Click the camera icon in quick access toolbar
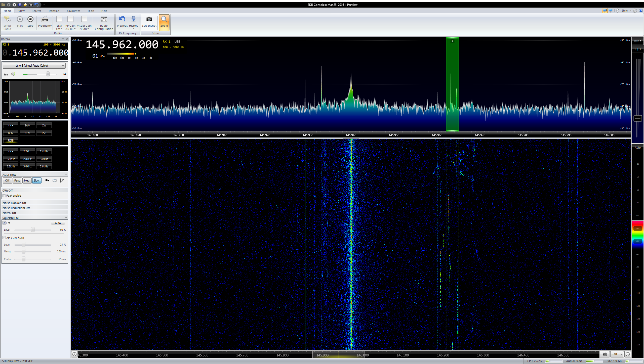Image resolution: width=644 pixels, height=364 pixels. pyautogui.click(x=31, y=5)
